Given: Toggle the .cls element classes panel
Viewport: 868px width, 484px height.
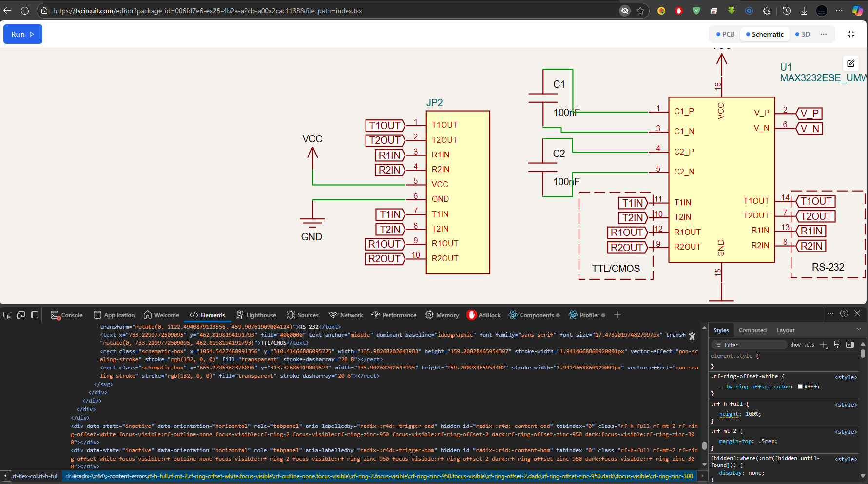Looking at the screenshot, I should click(x=810, y=345).
